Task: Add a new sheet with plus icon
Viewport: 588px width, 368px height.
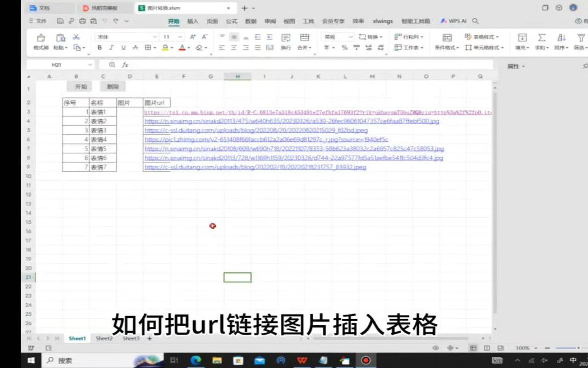Action: (x=149, y=339)
